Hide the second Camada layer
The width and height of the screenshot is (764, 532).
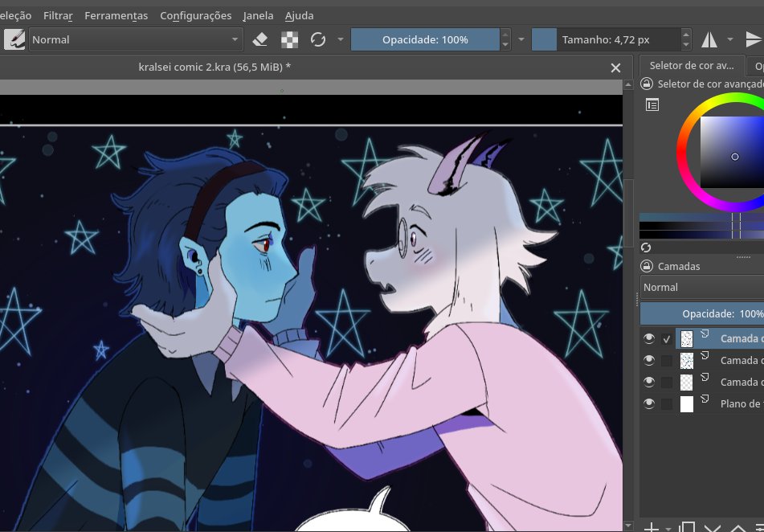point(648,360)
